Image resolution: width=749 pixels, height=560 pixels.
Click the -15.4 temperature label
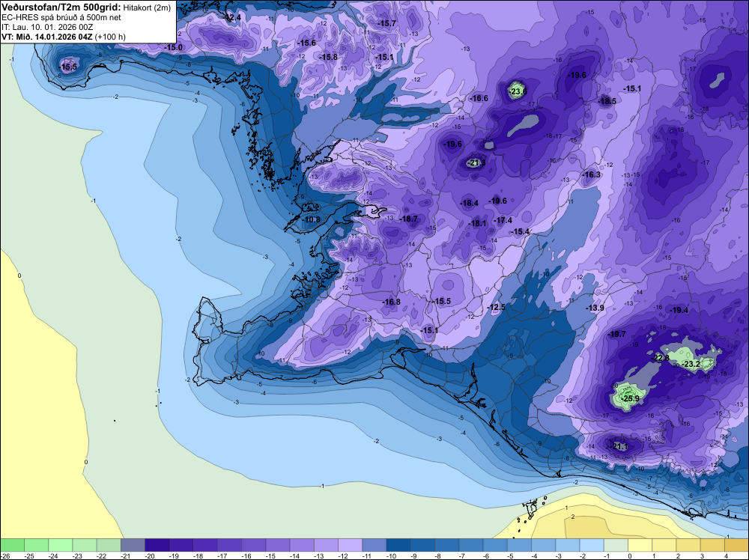click(521, 231)
